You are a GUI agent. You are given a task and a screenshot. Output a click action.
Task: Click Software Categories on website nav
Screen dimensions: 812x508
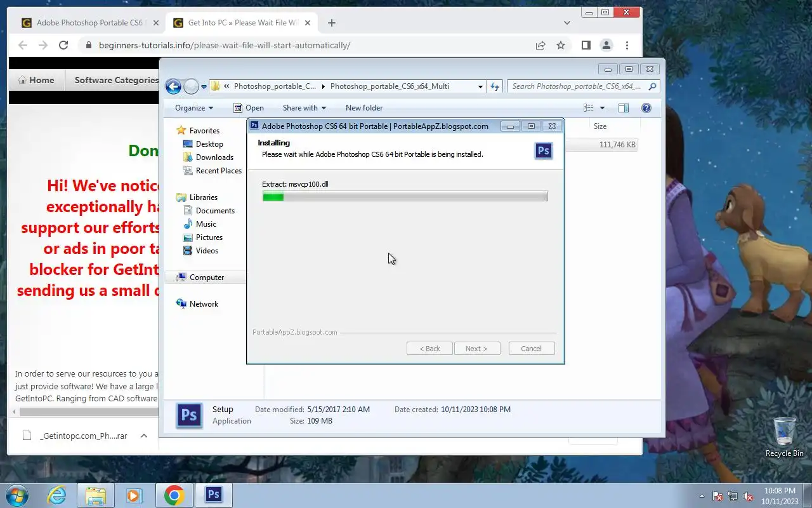click(116, 80)
